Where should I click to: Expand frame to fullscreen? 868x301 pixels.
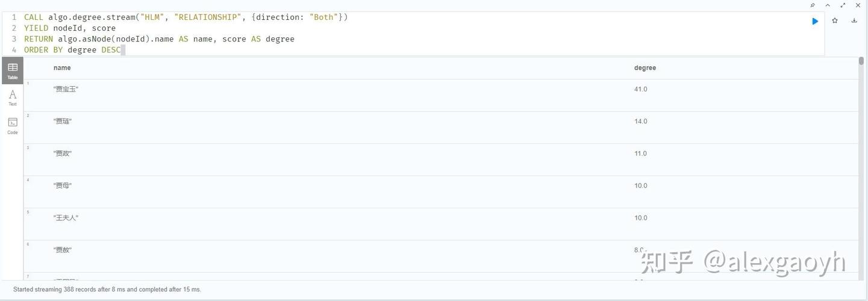pyautogui.click(x=843, y=5)
